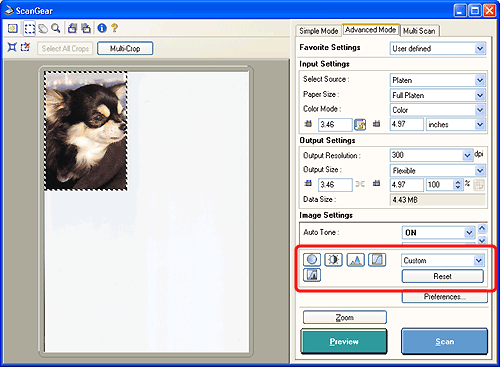
Task: Open the Favorite Settings dropdown
Action: pos(438,49)
